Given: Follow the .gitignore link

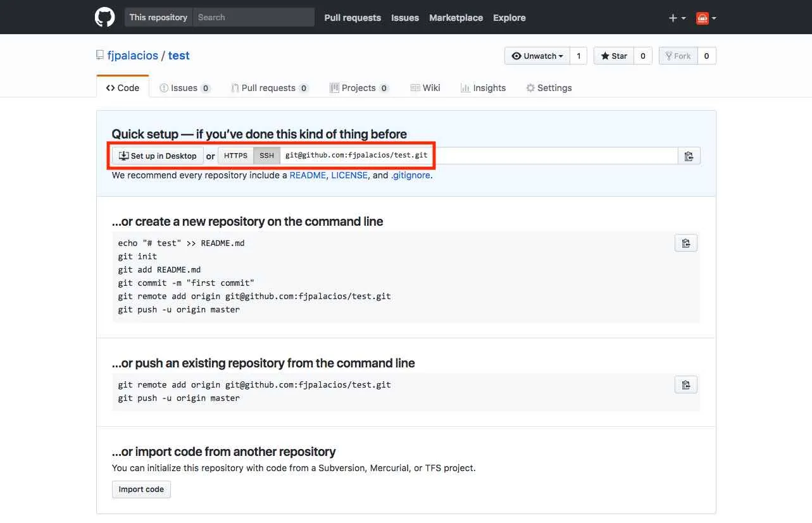Looking at the screenshot, I should (x=411, y=175).
